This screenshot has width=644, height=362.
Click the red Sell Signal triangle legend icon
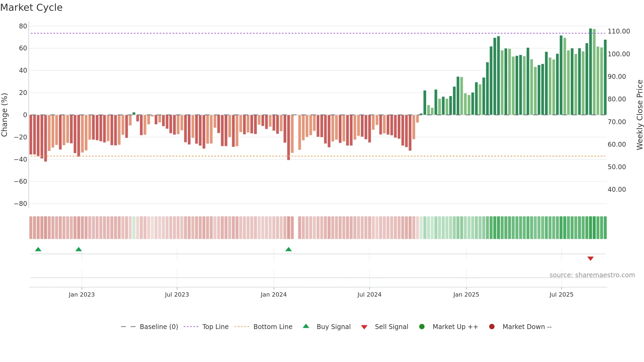click(364, 327)
